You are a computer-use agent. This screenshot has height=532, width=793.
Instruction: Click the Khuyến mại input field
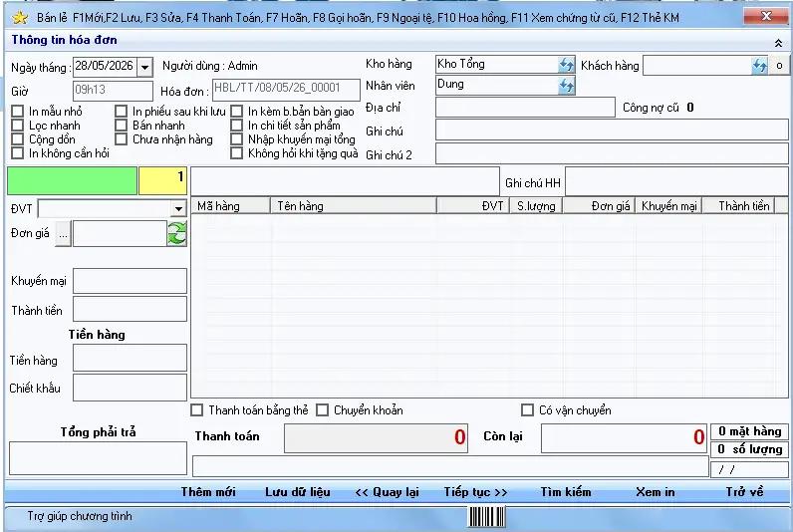tap(130, 281)
